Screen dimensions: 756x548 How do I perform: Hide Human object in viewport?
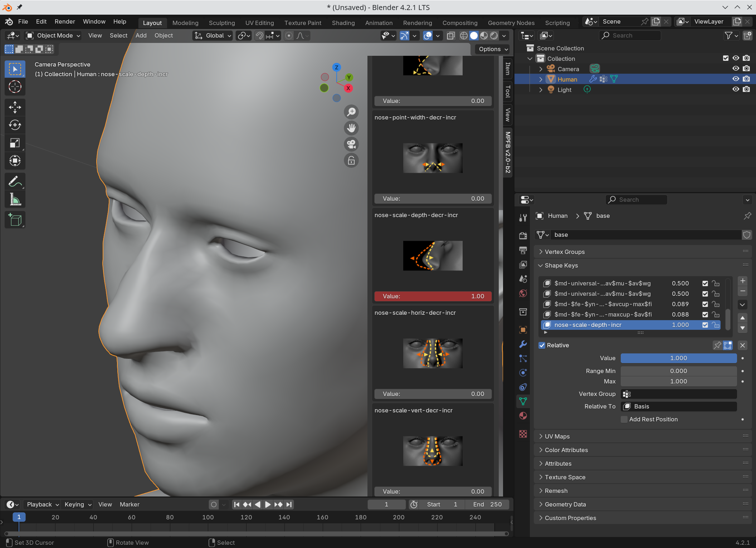point(736,79)
